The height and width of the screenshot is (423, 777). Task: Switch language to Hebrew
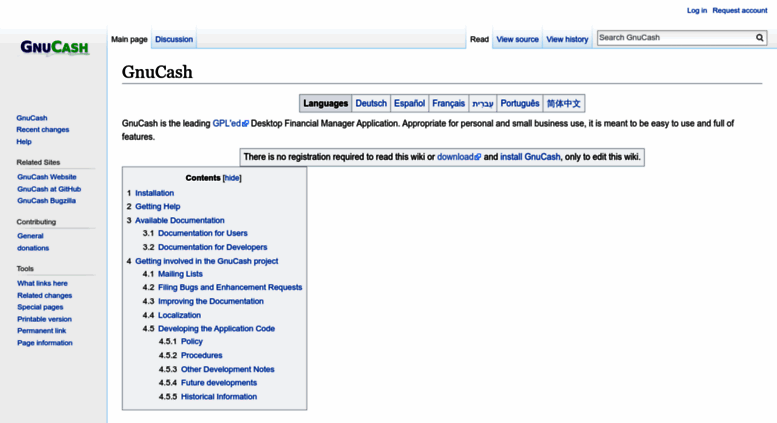point(483,104)
